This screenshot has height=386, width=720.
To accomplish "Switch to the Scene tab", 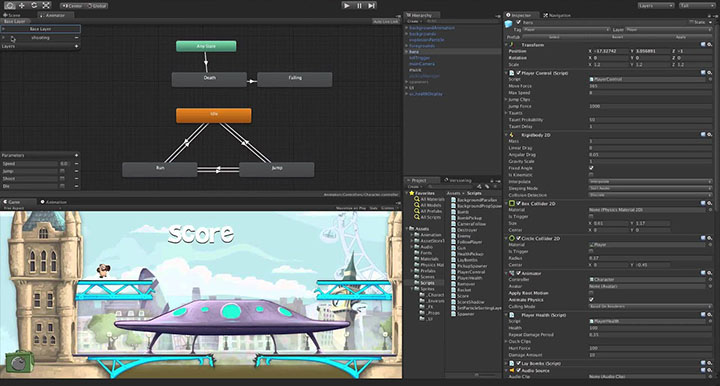I will point(12,15).
